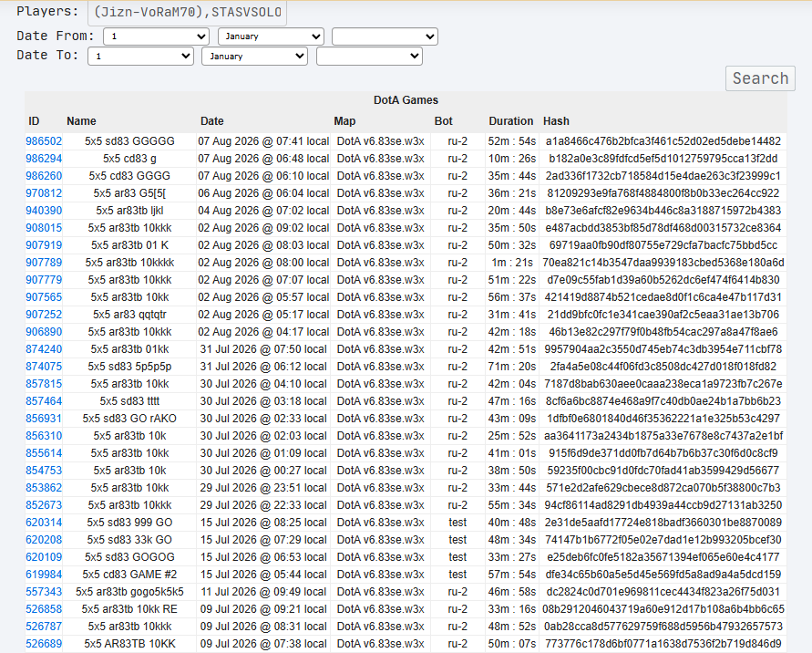Image resolution: width=812 pixels, height=653 pixels.
Task: Open game ID 907565
Action: 44,297
